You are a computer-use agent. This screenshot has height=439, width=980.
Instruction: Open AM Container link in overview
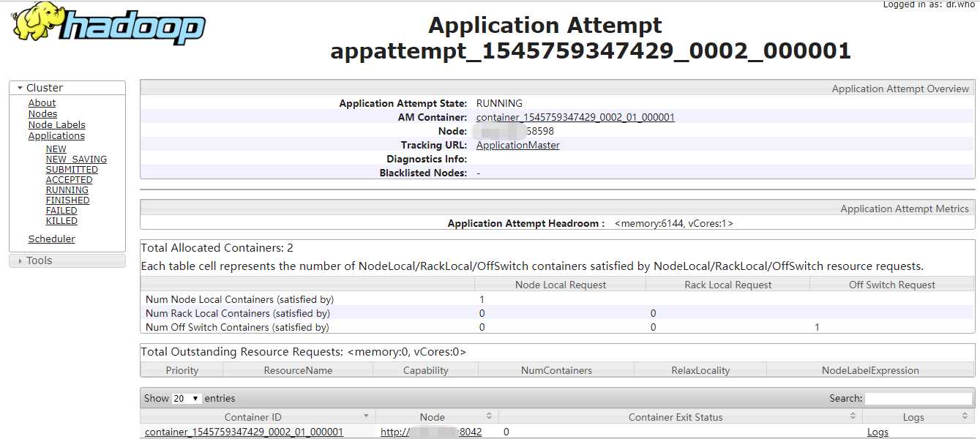click(575, 117)
